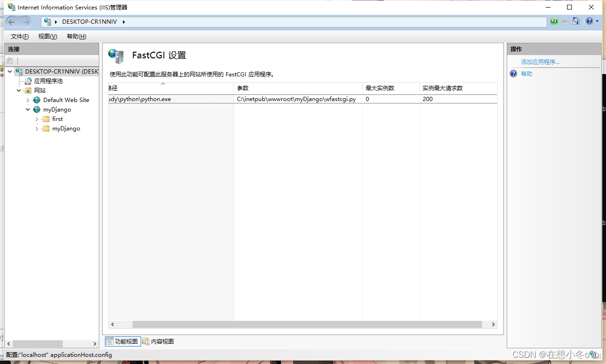606x364 pixels.
Task: Click 添加应用程序... action link
Action: pyautogui.click(x=540, y=62)
